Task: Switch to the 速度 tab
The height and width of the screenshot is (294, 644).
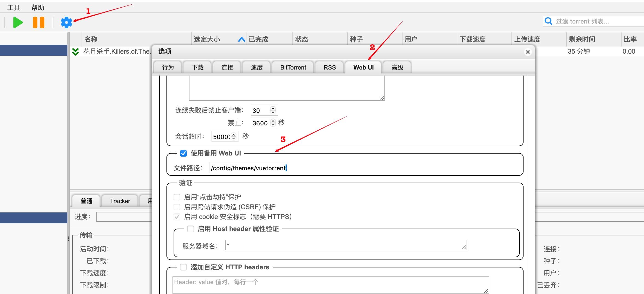Action: coord(257,67)
